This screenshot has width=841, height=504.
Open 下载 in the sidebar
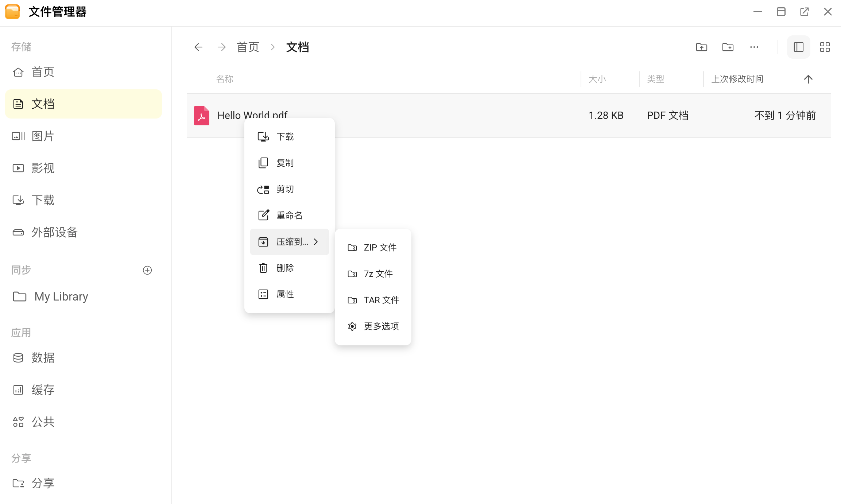pos(84,200)
